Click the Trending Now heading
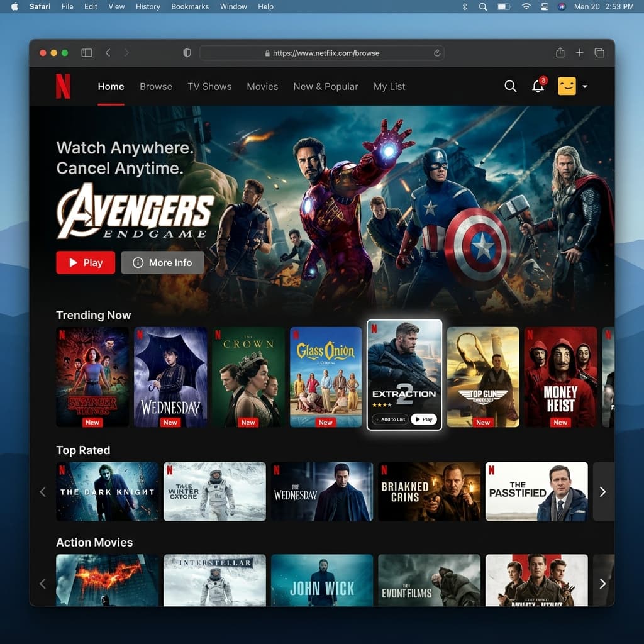This screenshot has height=644, width=644. click(x=94, y=315)
